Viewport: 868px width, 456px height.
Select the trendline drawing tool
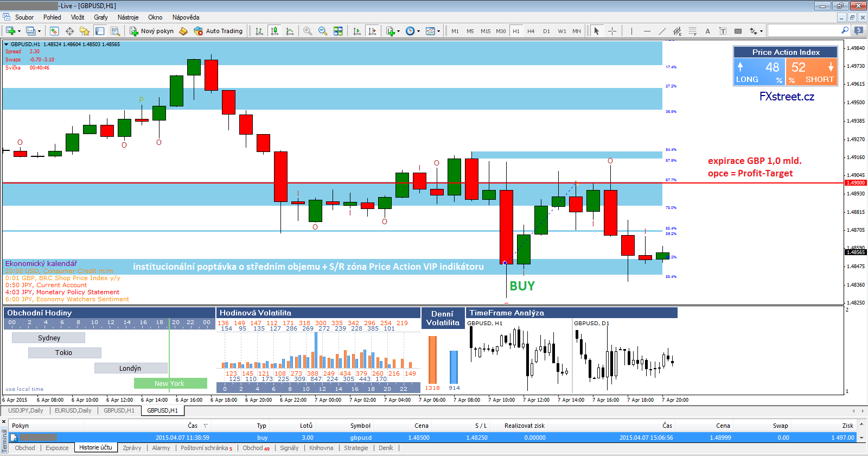(x=662, y=31)
